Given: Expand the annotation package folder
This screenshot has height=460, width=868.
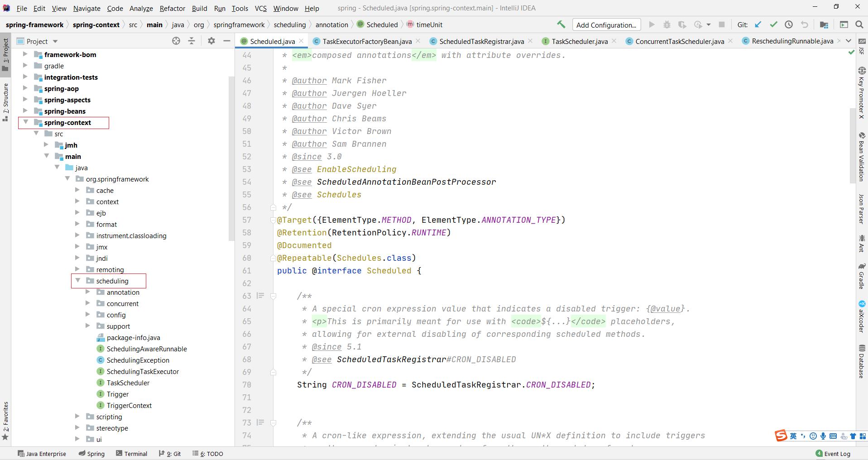Looking at the screenshot, I should pyautogui.click(x=88, y=292).
